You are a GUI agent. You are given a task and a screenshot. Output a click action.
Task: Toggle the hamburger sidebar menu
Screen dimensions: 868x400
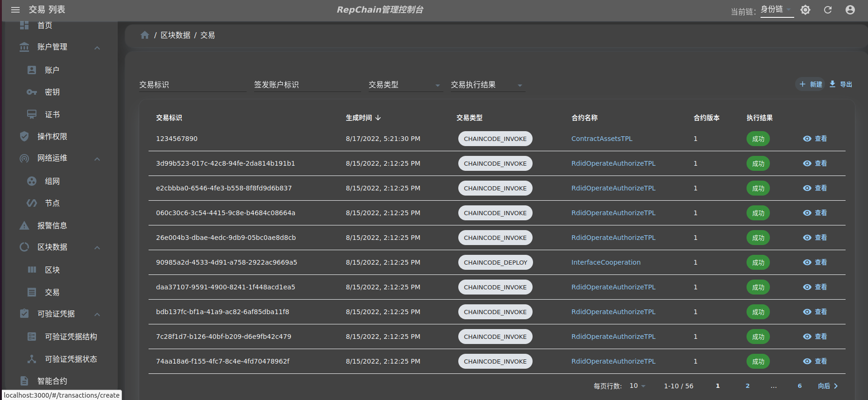pos(15,10)
